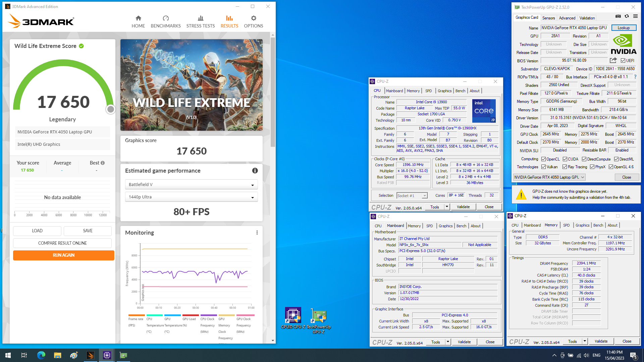Viewport: 644px width, 362px height.
Task: Toggle the CUDA checkbox
Action: (565, 159)
